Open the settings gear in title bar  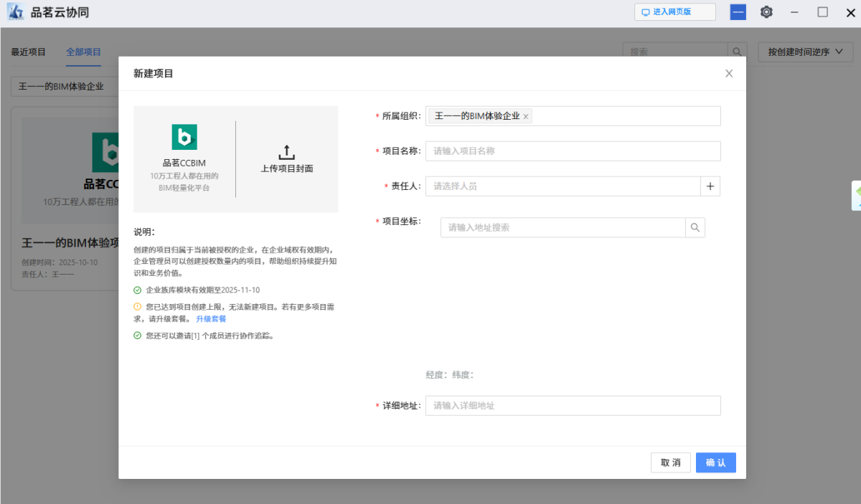pyautogui.click(x=766, y=12)
